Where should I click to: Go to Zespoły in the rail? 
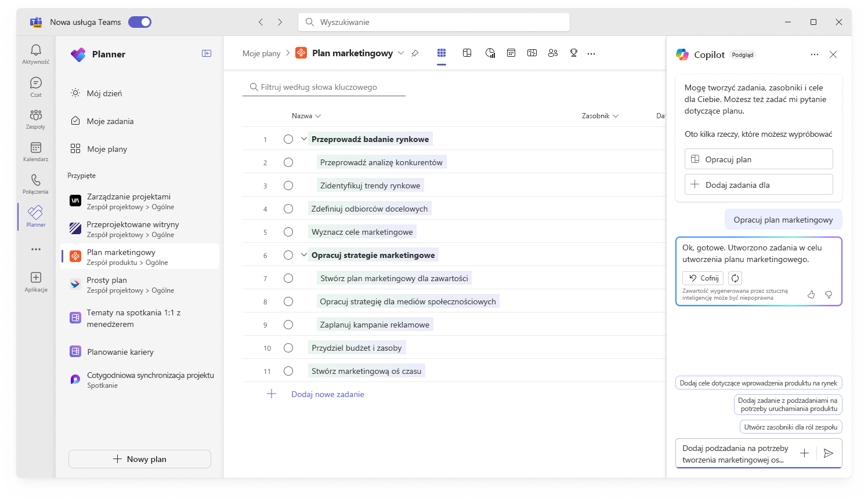click(x=36, y=119)
